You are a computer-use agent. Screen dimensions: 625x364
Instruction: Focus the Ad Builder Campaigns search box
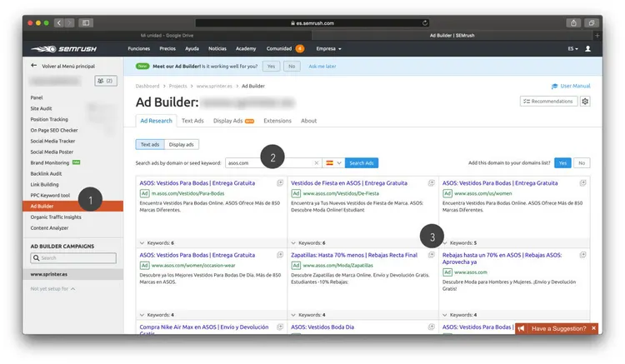pos(73,257)
